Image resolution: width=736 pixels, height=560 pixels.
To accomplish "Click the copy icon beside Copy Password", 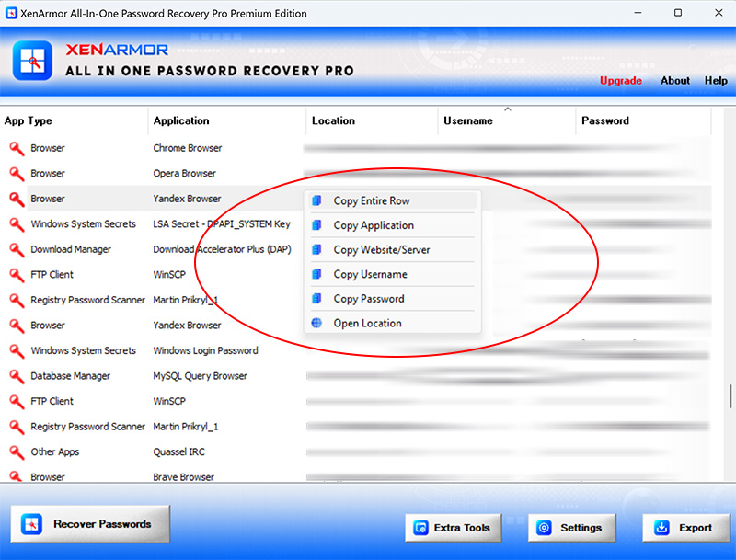I will click(316, 298).
